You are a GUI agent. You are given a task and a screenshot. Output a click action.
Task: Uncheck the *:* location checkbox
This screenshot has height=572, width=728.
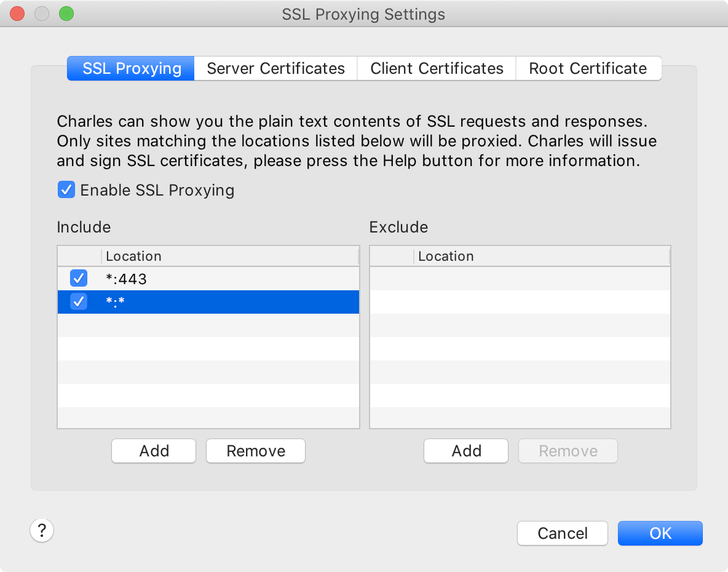click(79, 302)
